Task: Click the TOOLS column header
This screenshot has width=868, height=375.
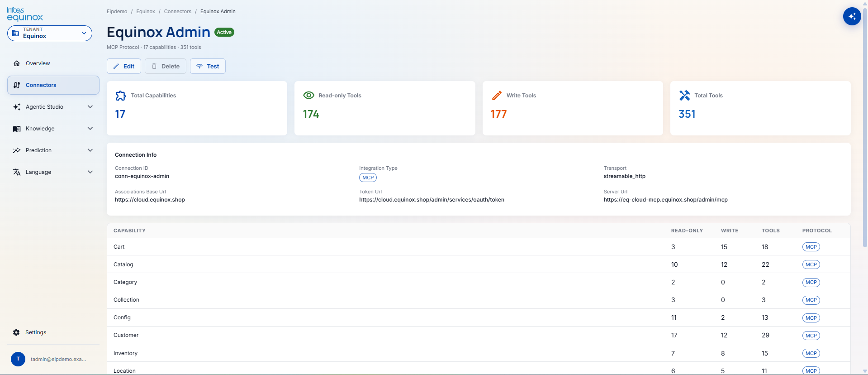Action: pos(771,231)
